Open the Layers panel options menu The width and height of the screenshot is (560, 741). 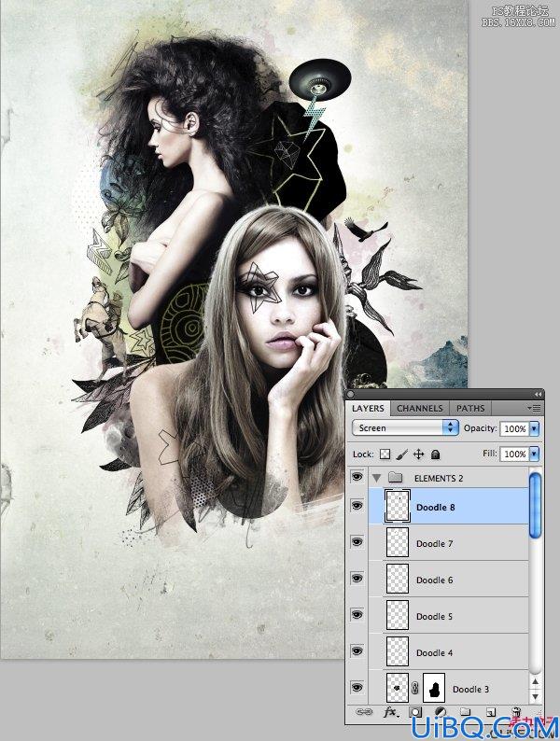pyautogui.click(x=535, y=408)
